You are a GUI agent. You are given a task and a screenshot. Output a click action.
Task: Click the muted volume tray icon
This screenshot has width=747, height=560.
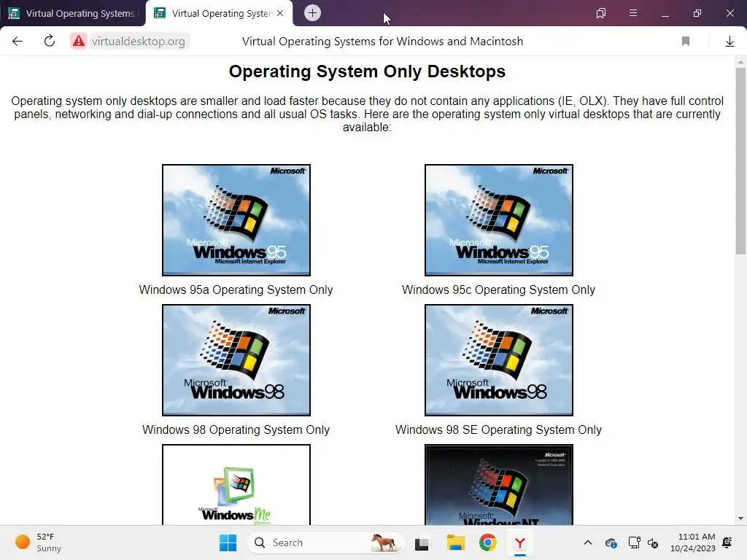(653, 542)
